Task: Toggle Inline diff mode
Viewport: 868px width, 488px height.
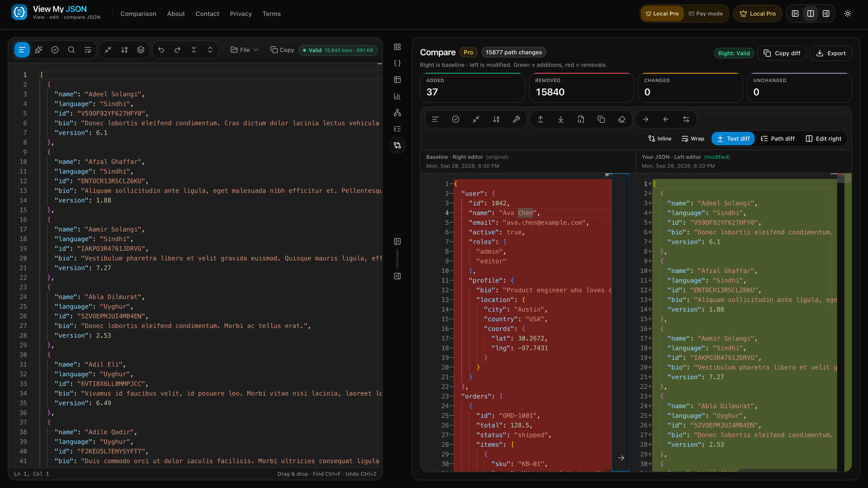Action: tap(659, 139)
